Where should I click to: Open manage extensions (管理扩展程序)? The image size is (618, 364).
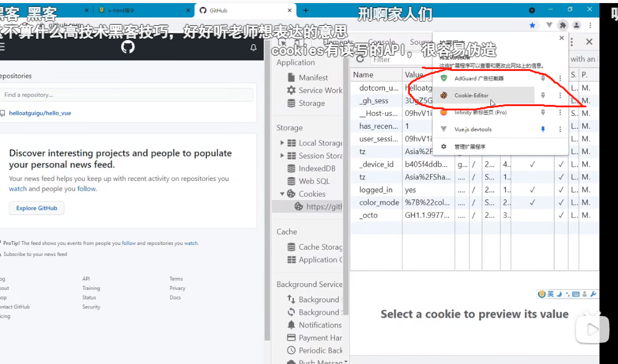[x=470, y=147]
